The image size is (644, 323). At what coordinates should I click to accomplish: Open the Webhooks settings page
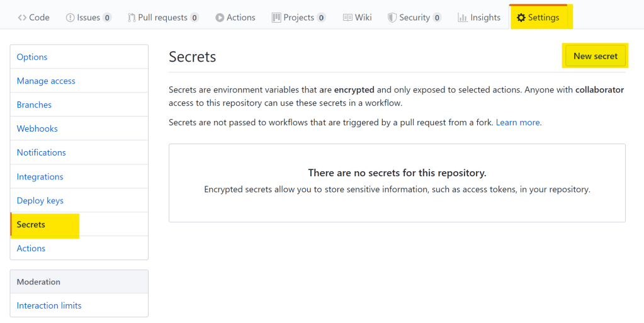pos(37,128)
